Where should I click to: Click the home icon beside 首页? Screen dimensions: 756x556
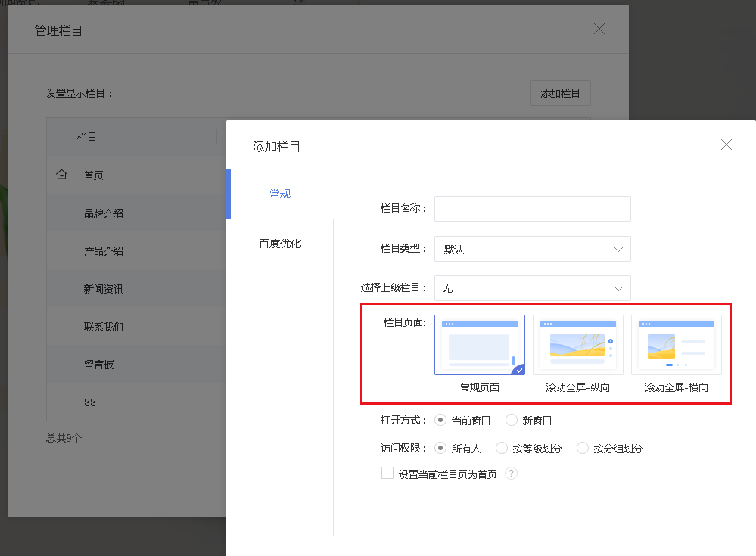(x=62, y=175)
